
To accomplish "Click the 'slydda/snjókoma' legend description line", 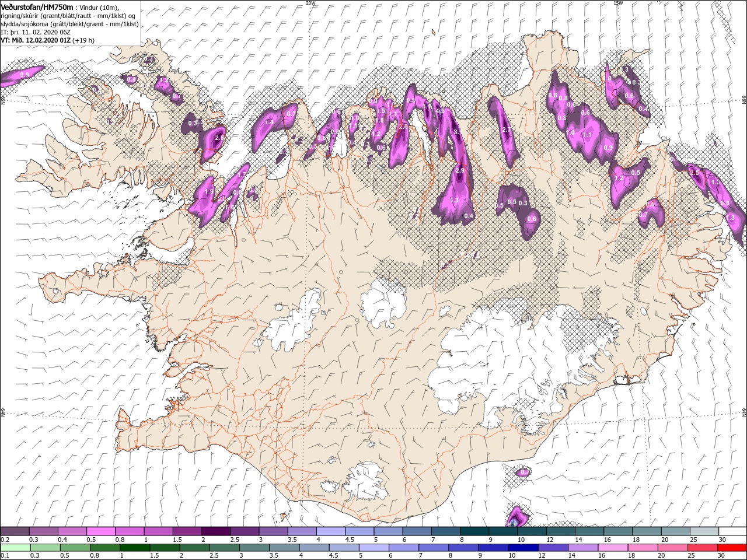I will coord(69,23).
